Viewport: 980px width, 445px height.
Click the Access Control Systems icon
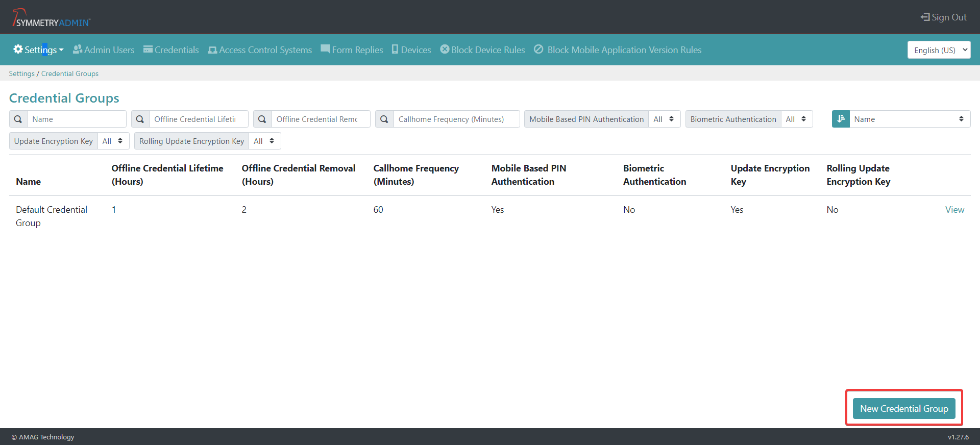click(212, 50)
